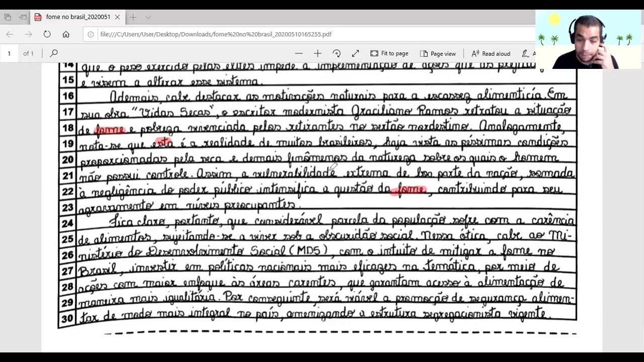Click the webcam overlay of the presenter

click(x=589, y=39)
